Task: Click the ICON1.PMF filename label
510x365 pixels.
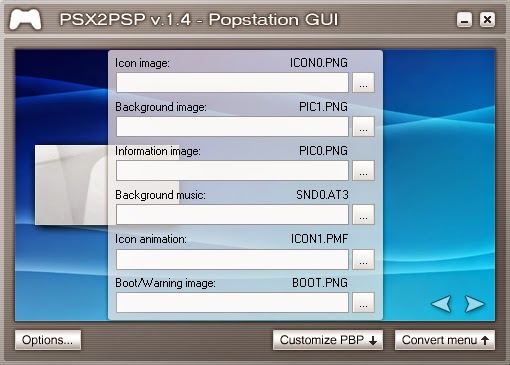Action: point(319,239)
